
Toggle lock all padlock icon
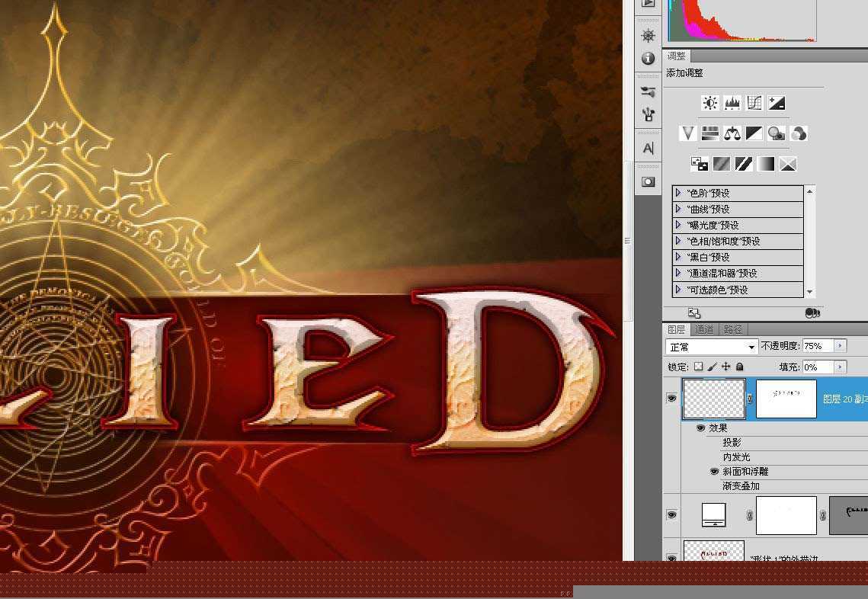click(x=739, y=367)
